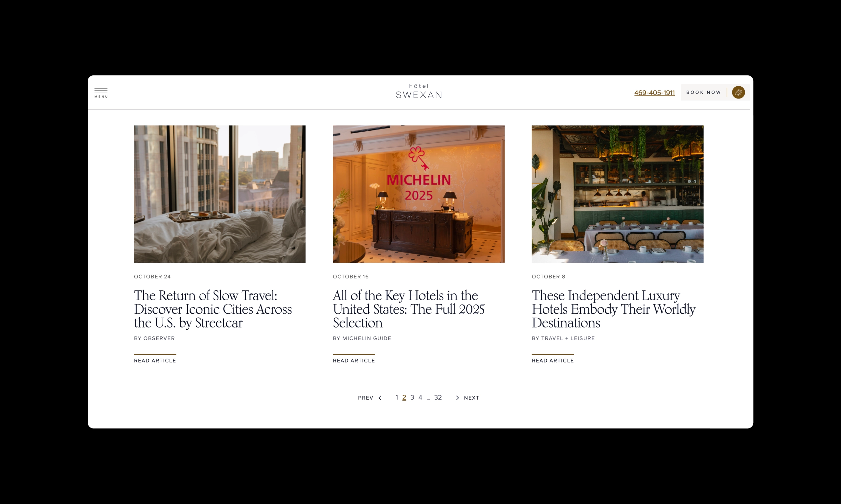Screen dimensions: 841x504
Task: Open headline The Return of Slow Travel
Action: (213, 309)
